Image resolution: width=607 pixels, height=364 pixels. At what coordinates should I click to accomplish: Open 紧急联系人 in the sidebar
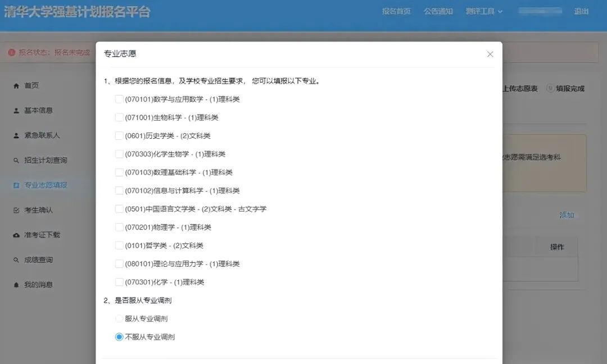pyautogui.click(x=42, y=135)
